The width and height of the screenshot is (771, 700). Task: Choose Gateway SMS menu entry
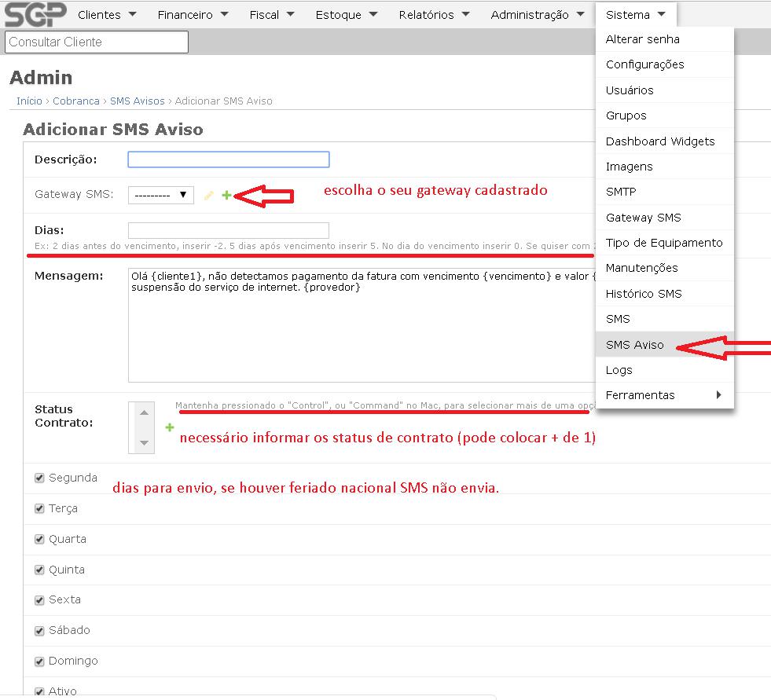tap(643, 218)
